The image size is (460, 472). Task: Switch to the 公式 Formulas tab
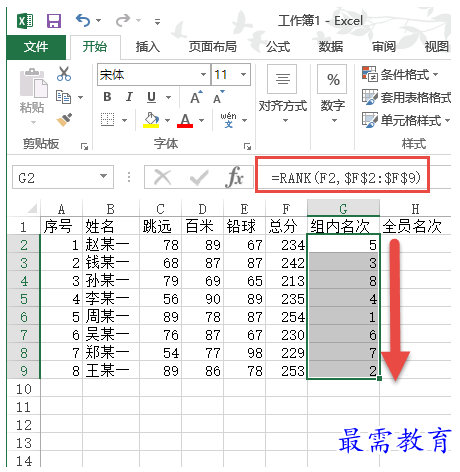(x=278, y=47)
